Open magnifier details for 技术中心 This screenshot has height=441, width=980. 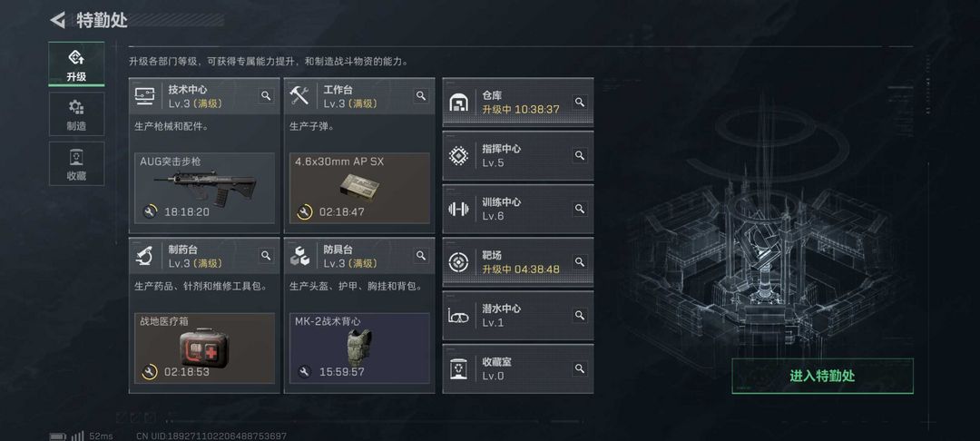pos(266,95)
